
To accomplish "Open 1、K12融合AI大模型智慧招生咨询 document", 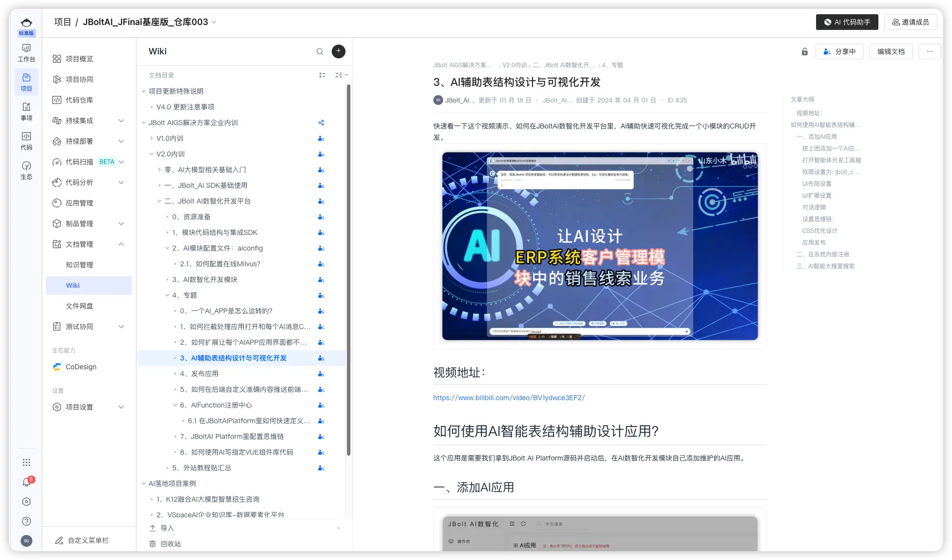I will tap(208, 499).
